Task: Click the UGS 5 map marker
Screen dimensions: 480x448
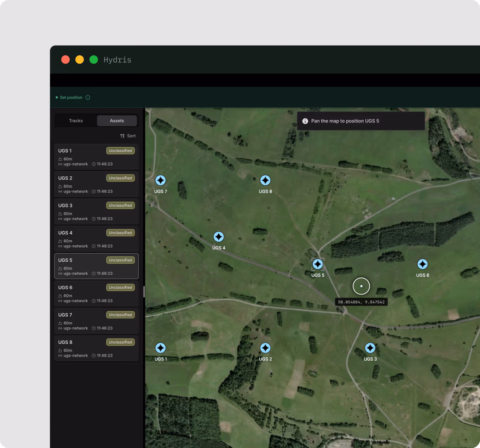Action: point(318,264)
